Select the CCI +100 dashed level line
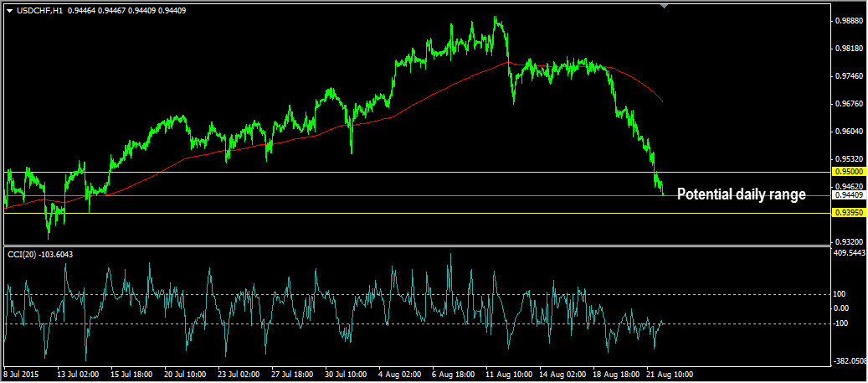The width and height of the screenshot is (868, 383). 418,294
